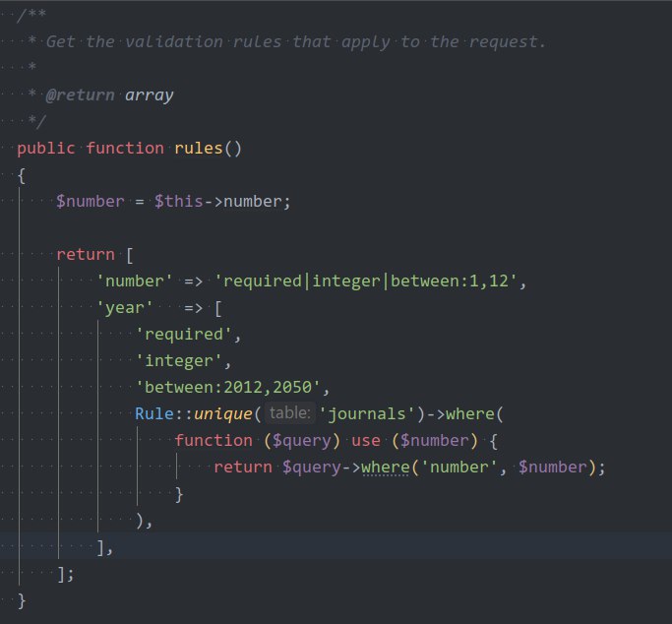Screen dimensions: 672x624
Task: Click the 'array' return type in docblock
Action: click(x=150, y=95)
